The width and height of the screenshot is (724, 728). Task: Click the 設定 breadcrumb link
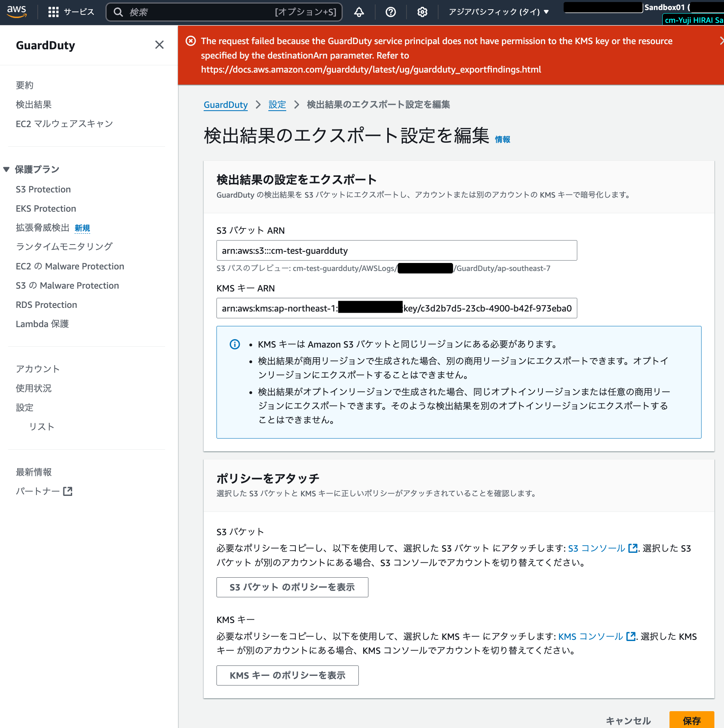277,105
